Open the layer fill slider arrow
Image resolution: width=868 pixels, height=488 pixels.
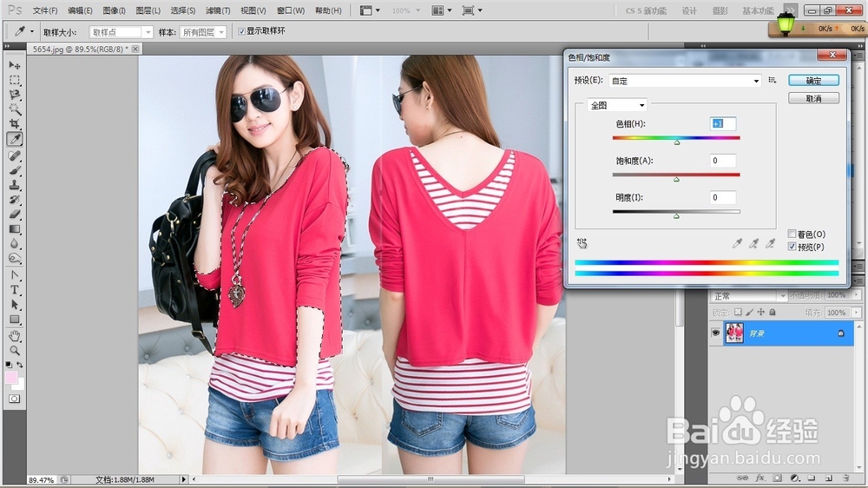click(857, 313)
